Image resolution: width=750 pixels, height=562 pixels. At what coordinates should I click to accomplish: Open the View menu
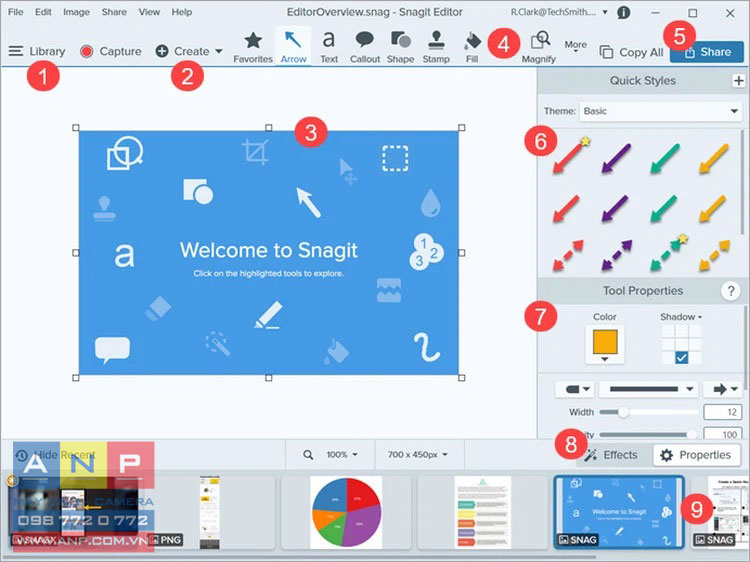[149, 12]
